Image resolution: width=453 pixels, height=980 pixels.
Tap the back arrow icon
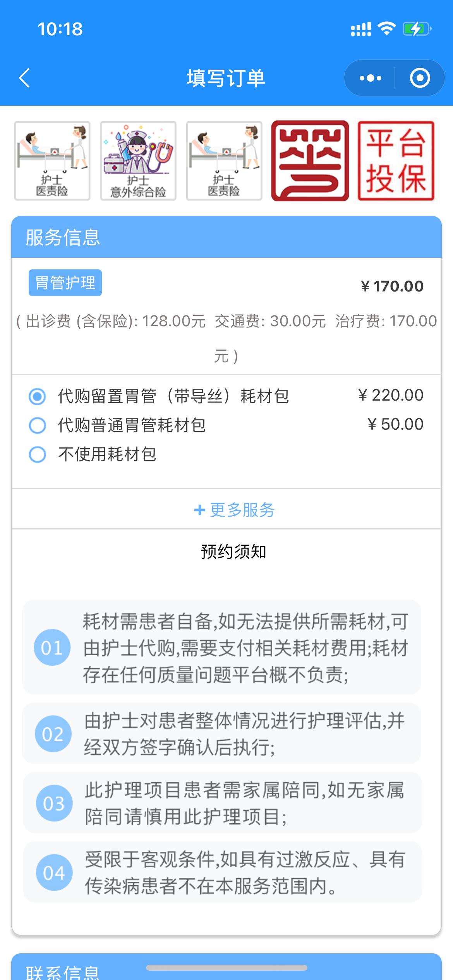24,78
